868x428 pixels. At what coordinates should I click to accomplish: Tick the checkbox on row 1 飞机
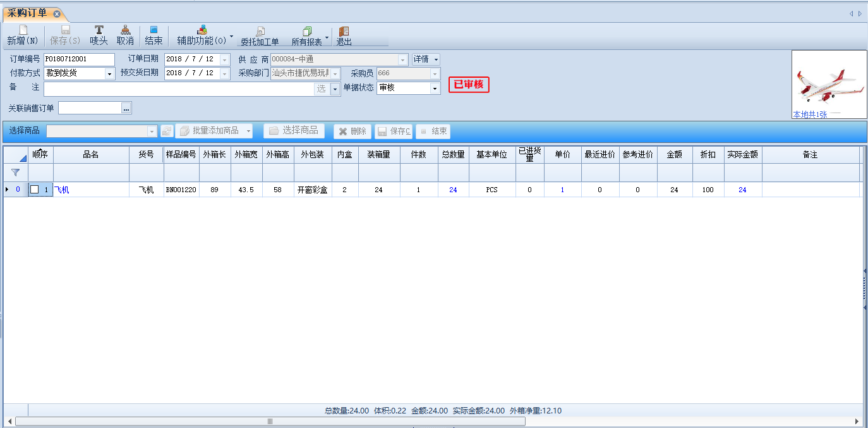point(35,190)
